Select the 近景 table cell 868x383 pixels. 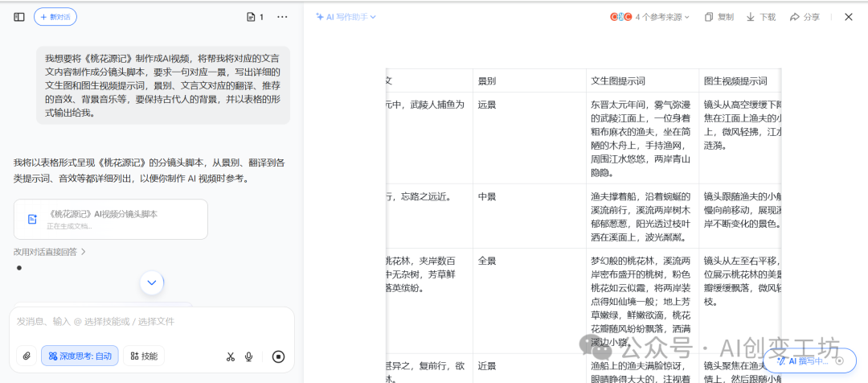(x=529, y=368)
